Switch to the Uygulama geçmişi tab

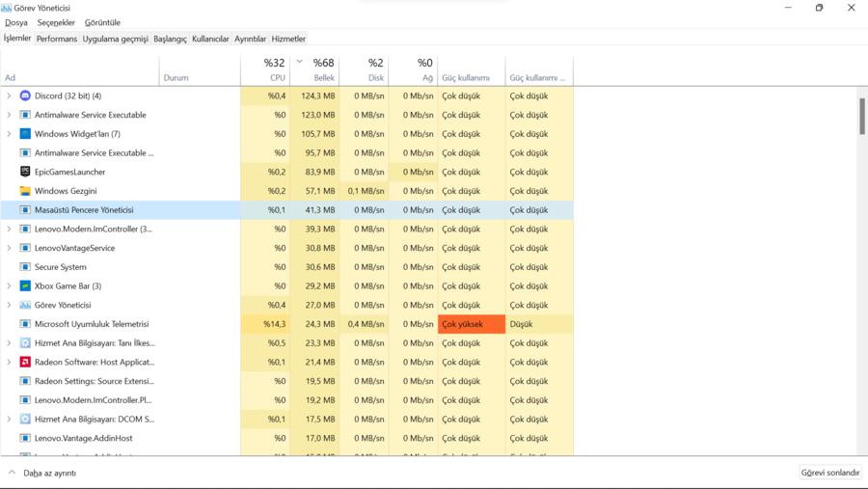coord(115,39)
